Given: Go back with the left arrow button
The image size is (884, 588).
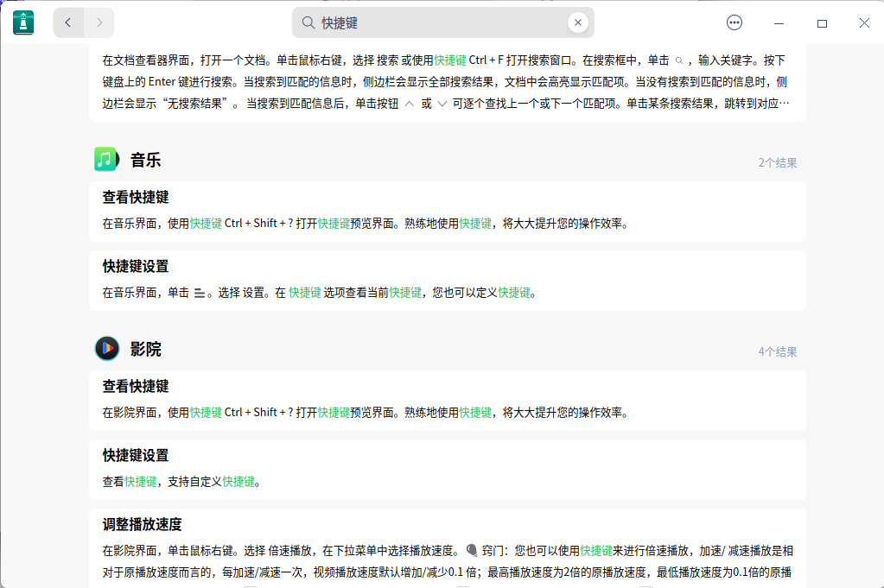Looking at the screenshot, I should [68, 22].
